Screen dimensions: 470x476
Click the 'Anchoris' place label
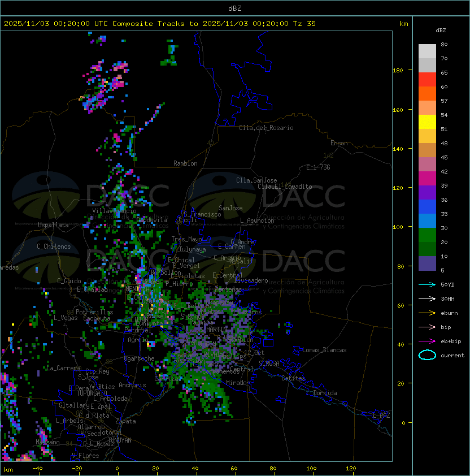[x=132, y=385]
